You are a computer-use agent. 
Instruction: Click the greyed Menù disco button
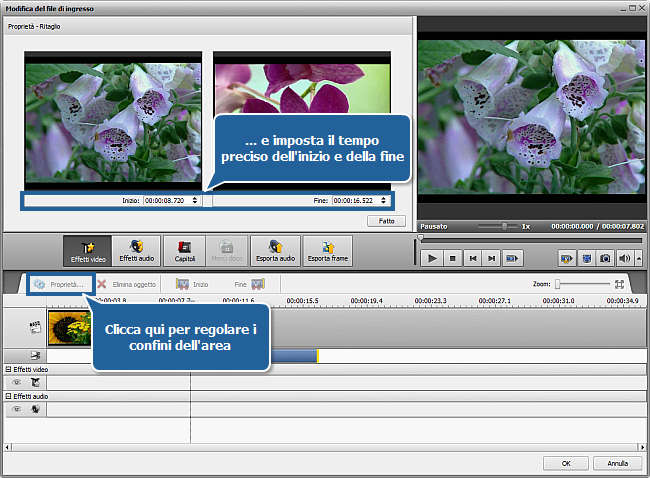click(x=227, y=250)
